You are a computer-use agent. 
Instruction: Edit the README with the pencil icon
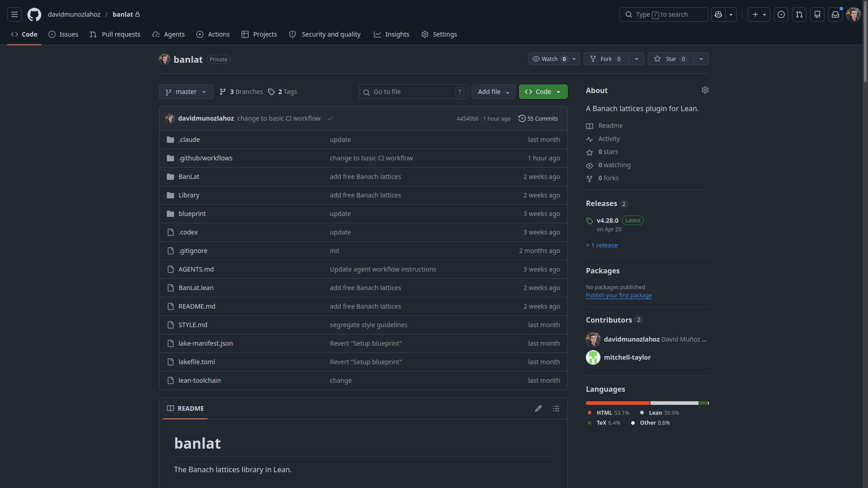pyautogui.click(x=538, y=408)
